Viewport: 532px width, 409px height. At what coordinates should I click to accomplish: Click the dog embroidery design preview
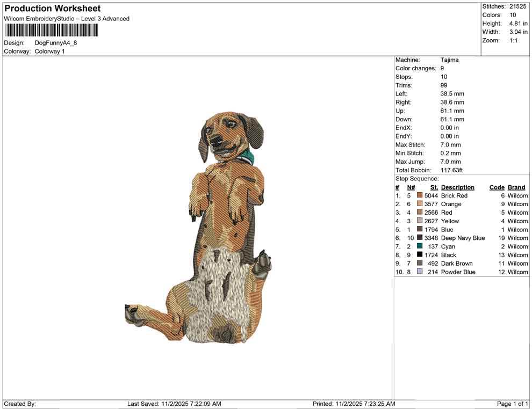coord(198,228)
